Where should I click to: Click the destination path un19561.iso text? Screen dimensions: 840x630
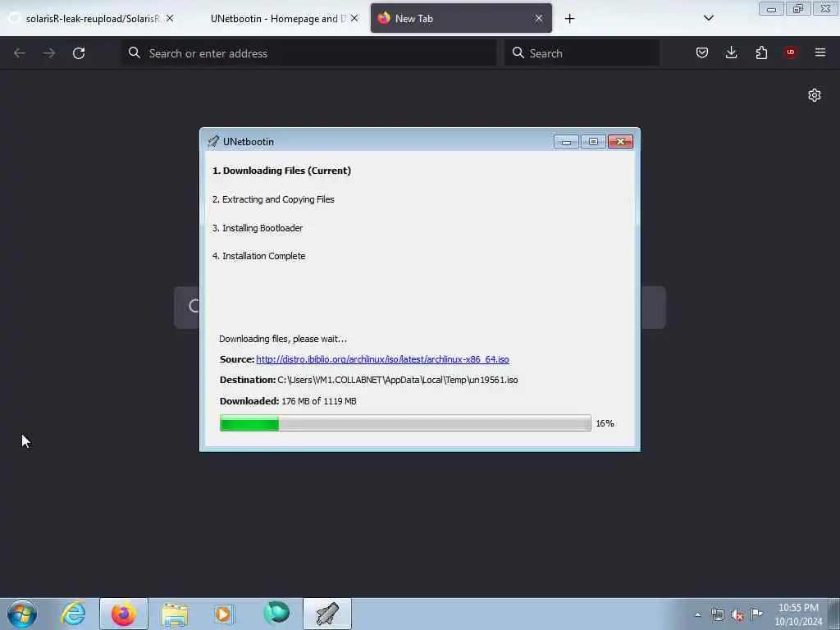[398, 380]
